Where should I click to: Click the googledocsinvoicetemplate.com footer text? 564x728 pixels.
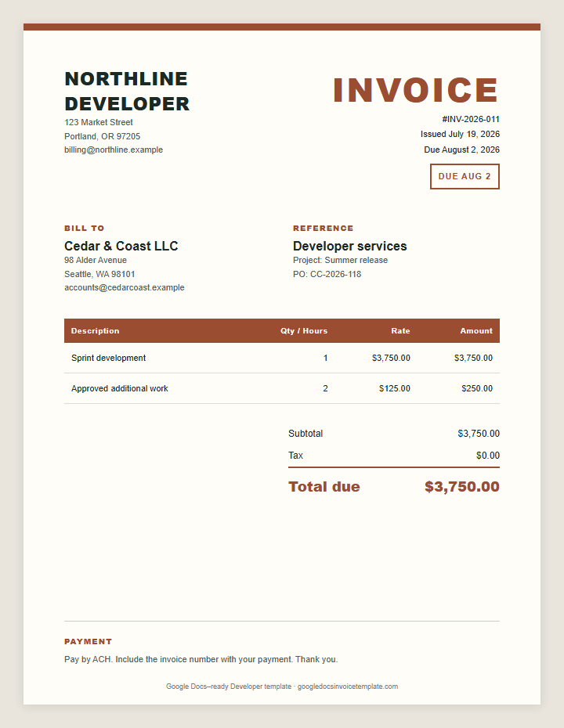348,687
